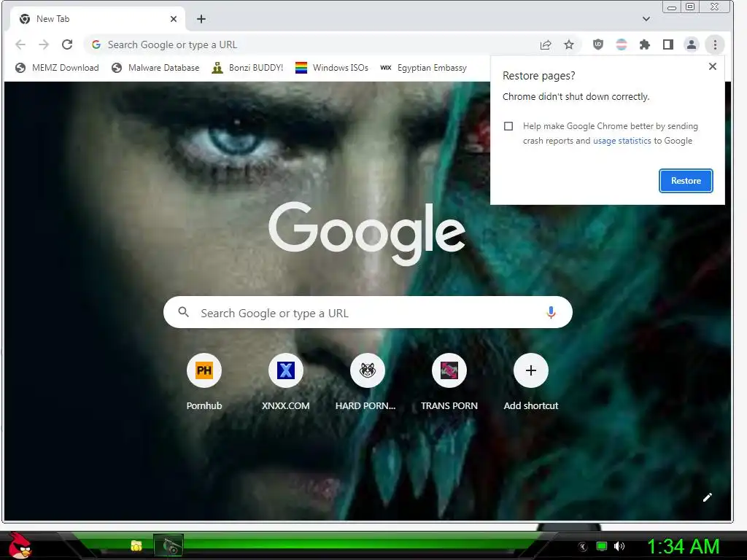Click the Angry Birds start button
The height and width of the screenshot is (560, 747).
[x=20, y=545]
